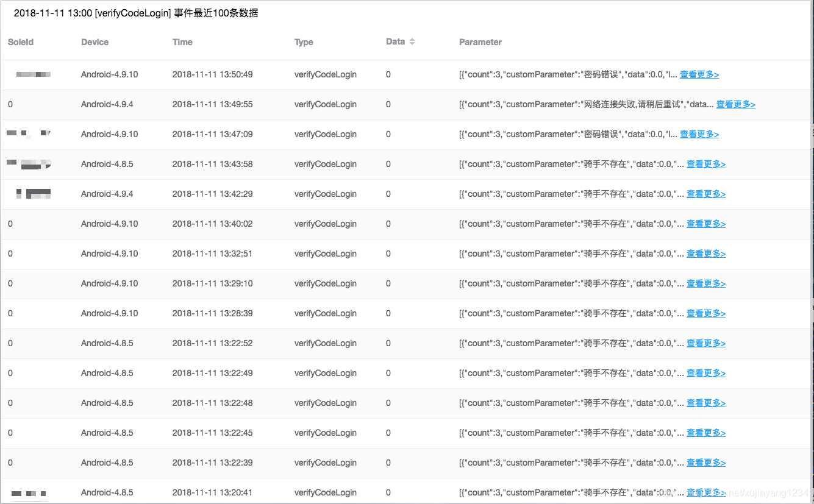814x504 pixels.
Task: Click SoleId value 0 in 13:29:10 row
Action: pyautogui.click(x=10, y=283)
